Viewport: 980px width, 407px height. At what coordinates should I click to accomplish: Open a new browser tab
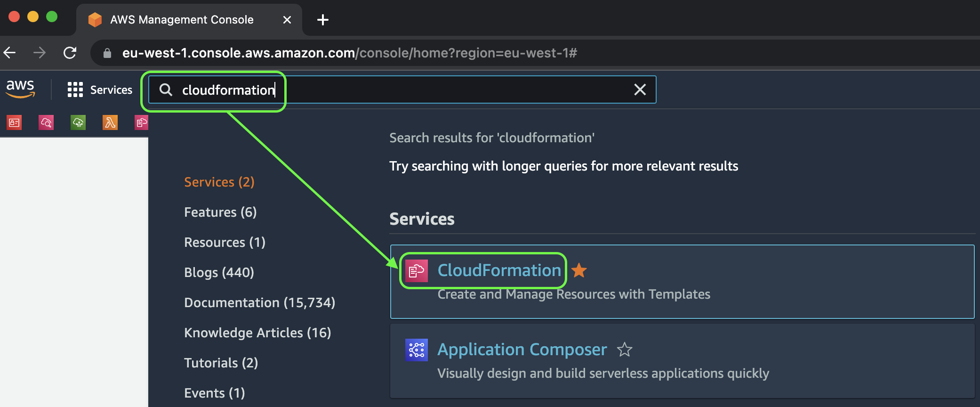[323, 20]
